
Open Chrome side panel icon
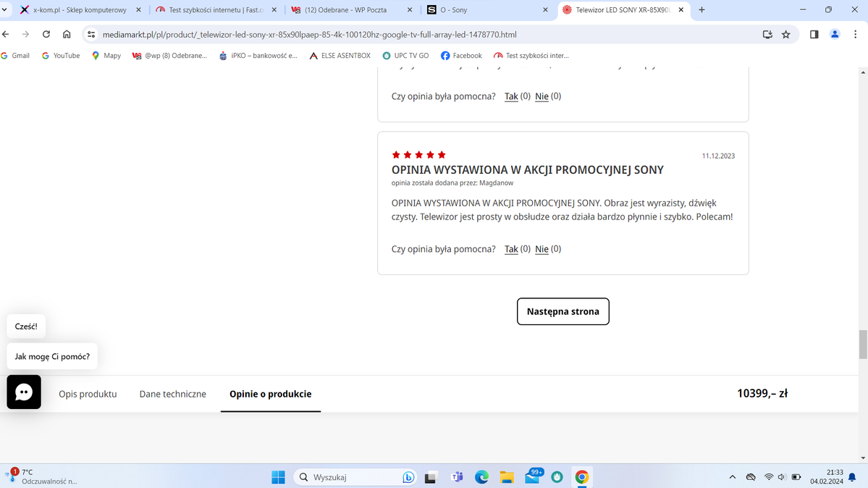pos(814,35)
